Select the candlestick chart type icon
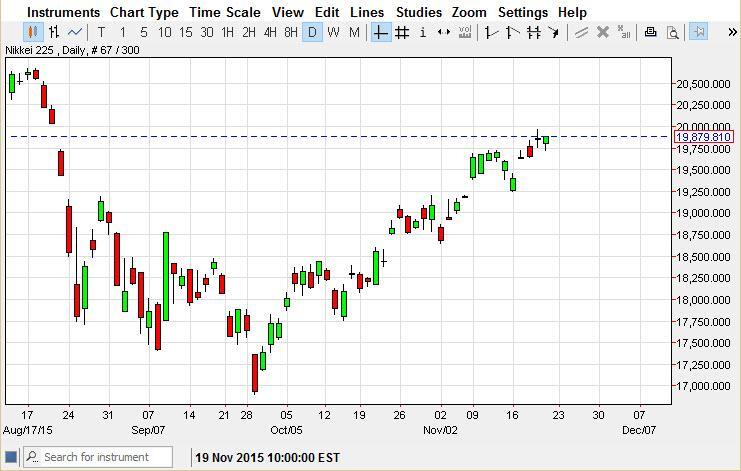This screenshot has width=741, height=471. click(33, 32)
